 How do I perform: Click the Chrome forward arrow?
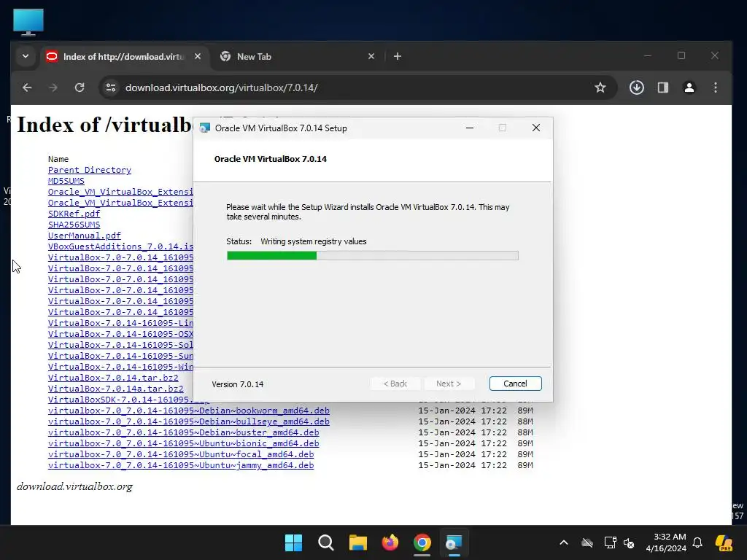pyautogui.click(x=53, y=87)
